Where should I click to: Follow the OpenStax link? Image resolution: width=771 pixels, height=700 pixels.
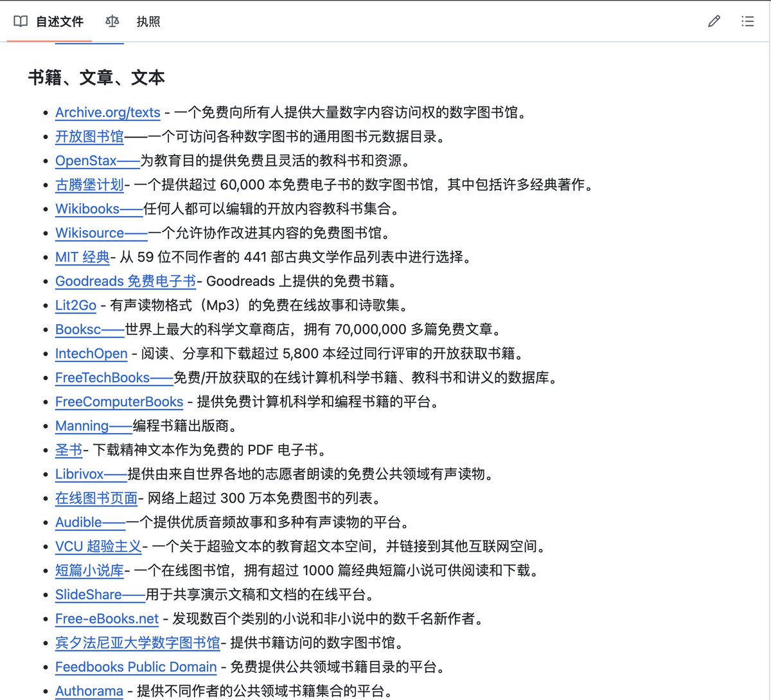[x=98, y=161]
